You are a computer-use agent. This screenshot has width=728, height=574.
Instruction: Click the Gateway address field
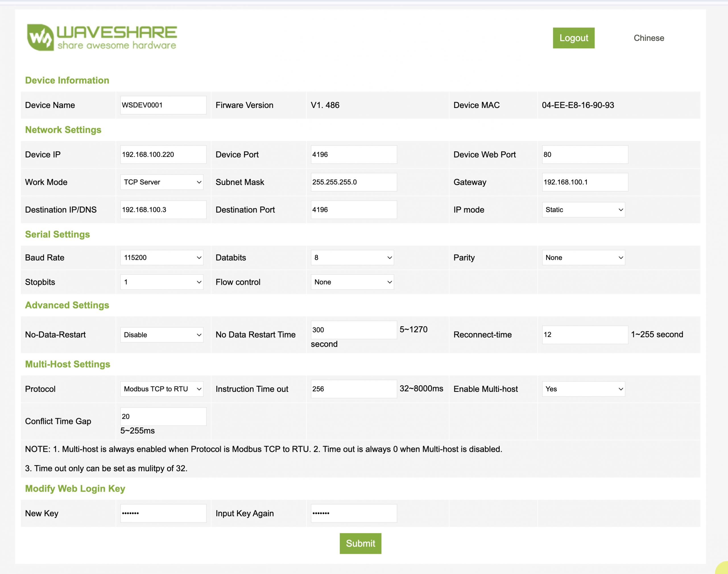coord(584,182)
